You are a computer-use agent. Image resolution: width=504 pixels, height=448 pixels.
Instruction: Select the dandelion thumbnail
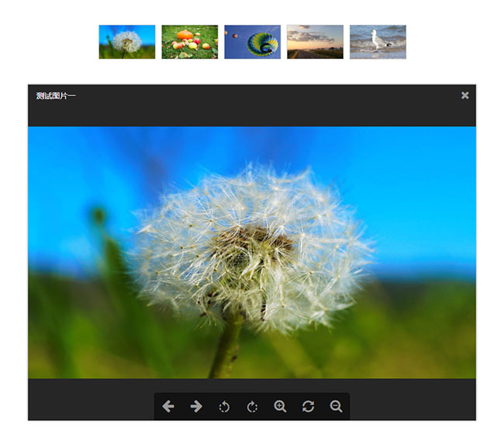[126, 42]
